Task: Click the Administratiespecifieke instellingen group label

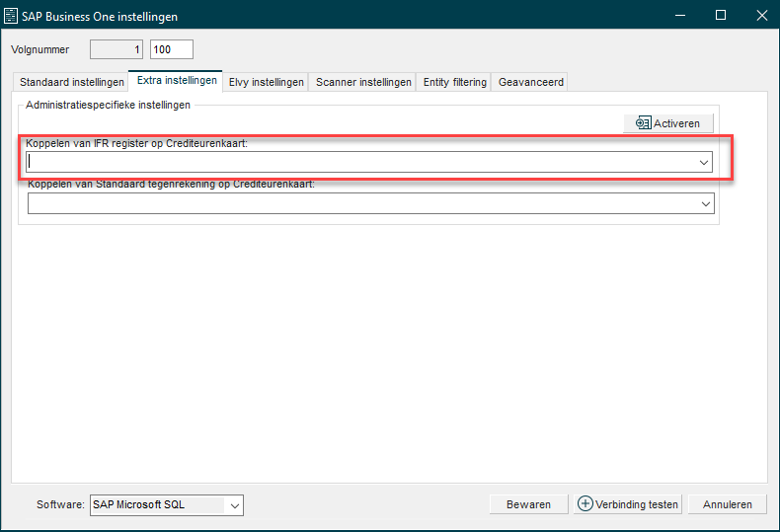Action: (x=108, y=105)
